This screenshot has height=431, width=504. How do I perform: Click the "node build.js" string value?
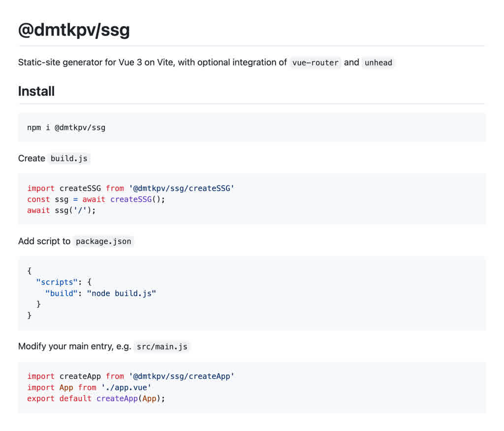click(x=122, y=293)
